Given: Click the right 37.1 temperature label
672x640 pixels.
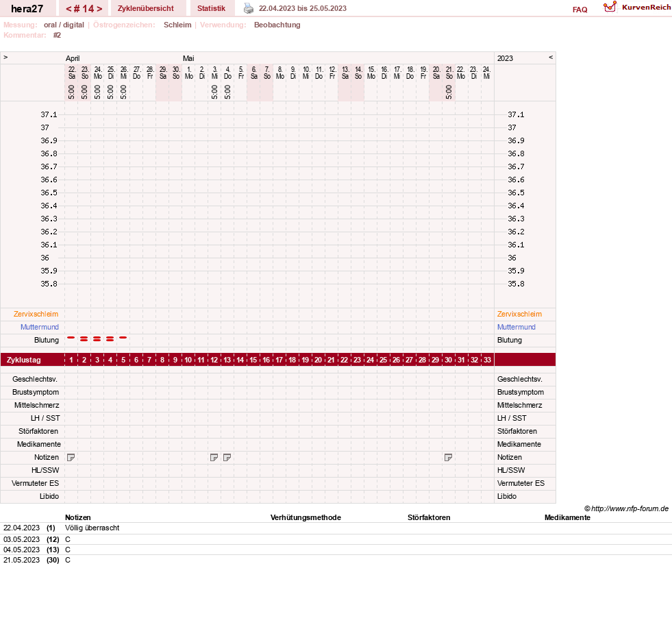Looking at the screenshot, I should coord(516,114).
